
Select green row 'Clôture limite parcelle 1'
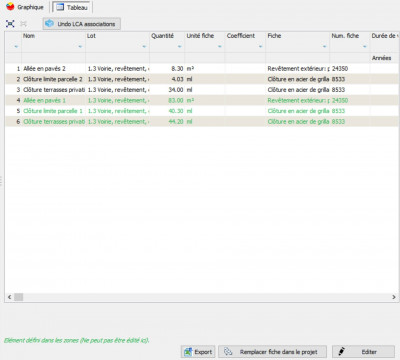click(x=201, y=111)
